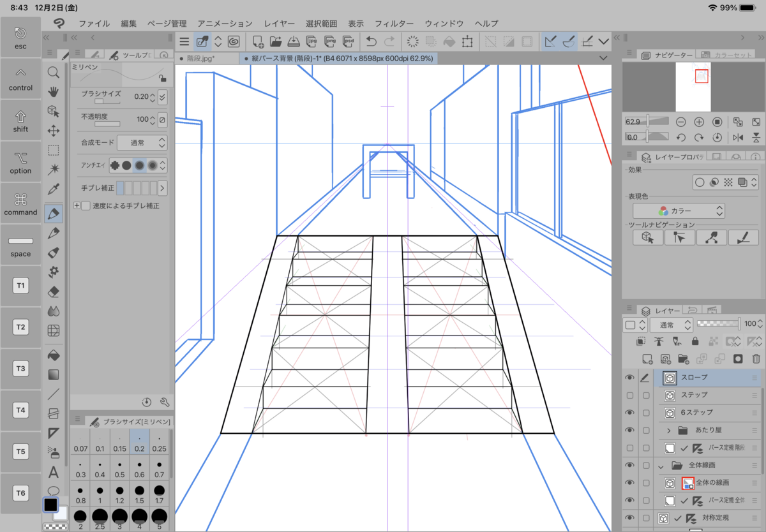Click the Undo arrow
This screenshot has width=766, height=532.
(x=372, y=41)
